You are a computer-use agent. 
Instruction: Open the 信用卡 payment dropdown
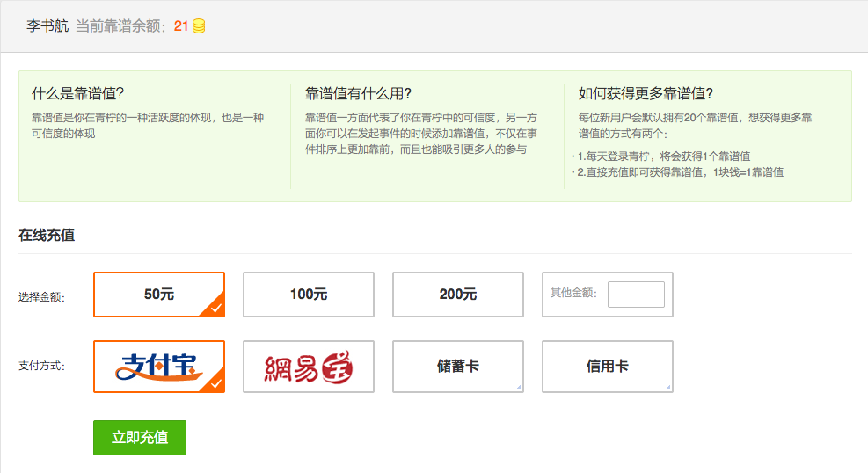tap(607, 367)
